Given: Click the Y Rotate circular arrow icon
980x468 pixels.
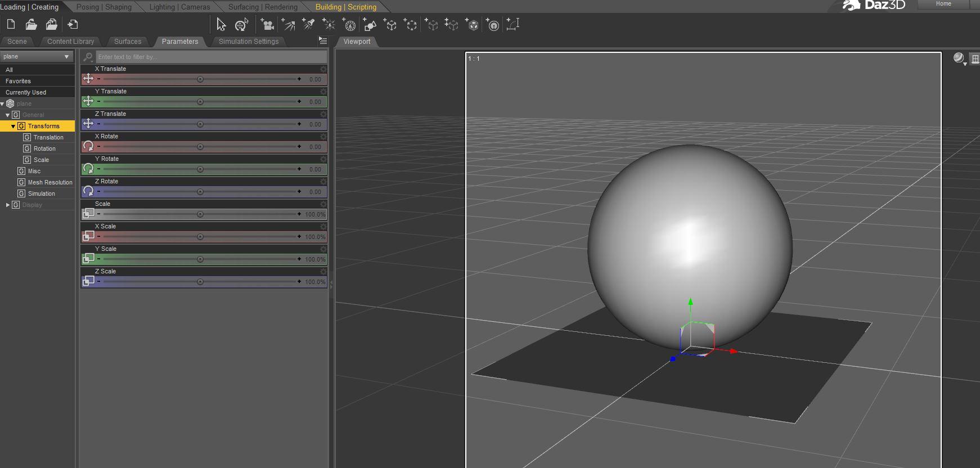Looking at the screenshot, I should pos(88,168).
